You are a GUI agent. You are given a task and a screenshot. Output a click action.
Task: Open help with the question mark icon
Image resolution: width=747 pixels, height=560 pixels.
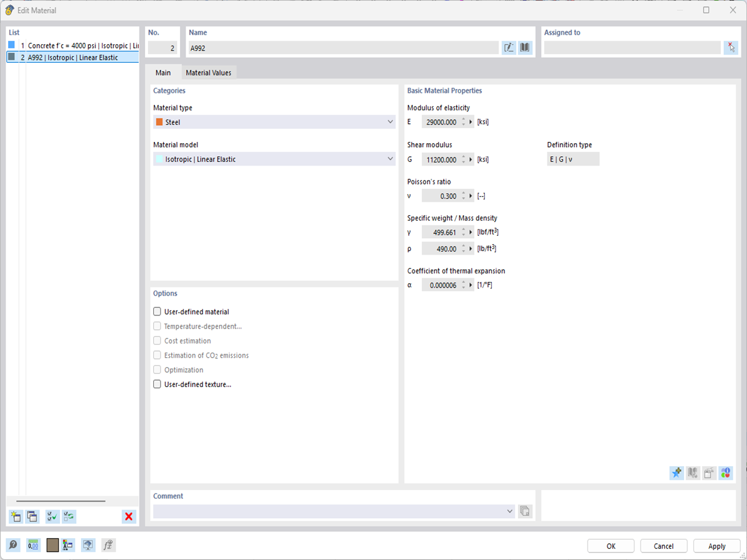coord(14,545)
